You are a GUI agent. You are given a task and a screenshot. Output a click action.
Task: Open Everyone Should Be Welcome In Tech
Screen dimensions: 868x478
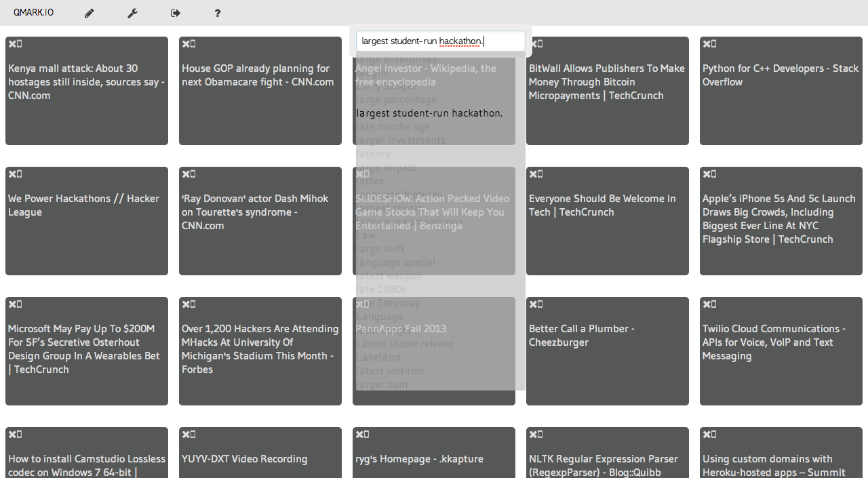[602, 205]
